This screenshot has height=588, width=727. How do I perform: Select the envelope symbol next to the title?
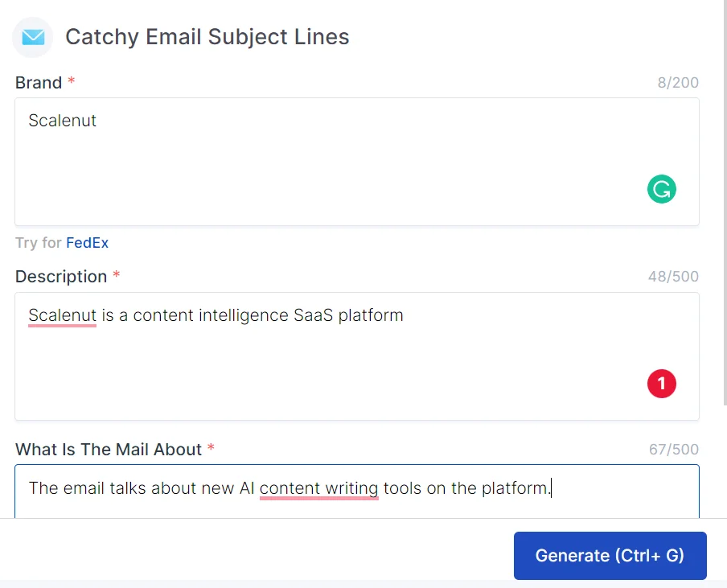tap(32, 37)
